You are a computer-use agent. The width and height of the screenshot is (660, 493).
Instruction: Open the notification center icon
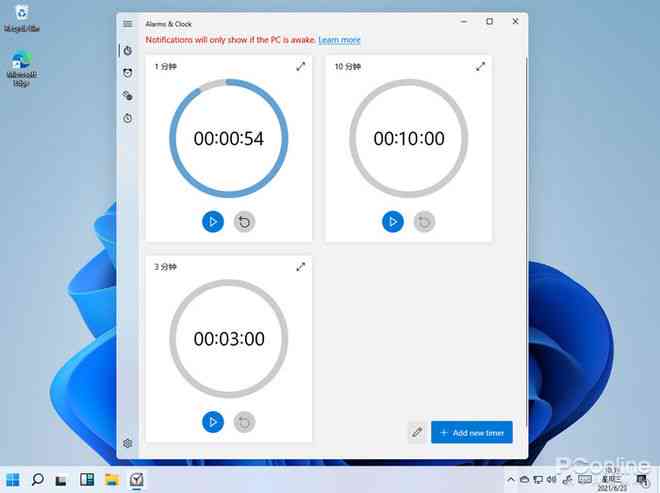point(641,480)
